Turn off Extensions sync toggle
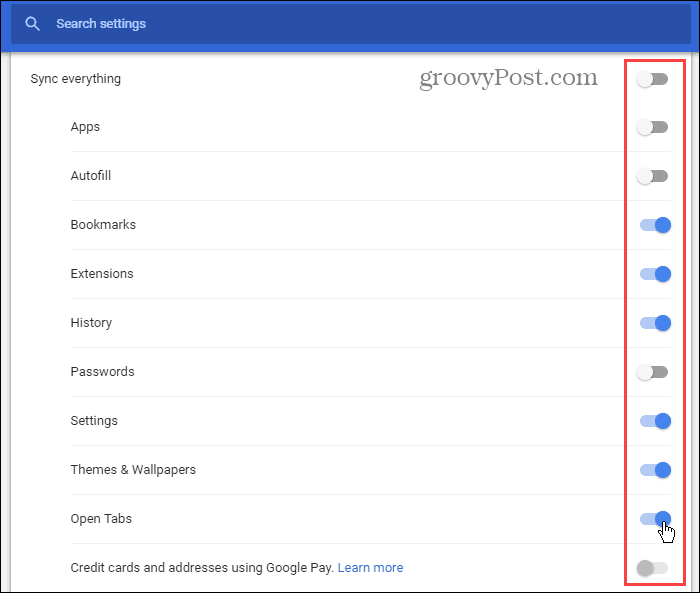The width and height of the screenshot is (700, 593). pos(655,274)
